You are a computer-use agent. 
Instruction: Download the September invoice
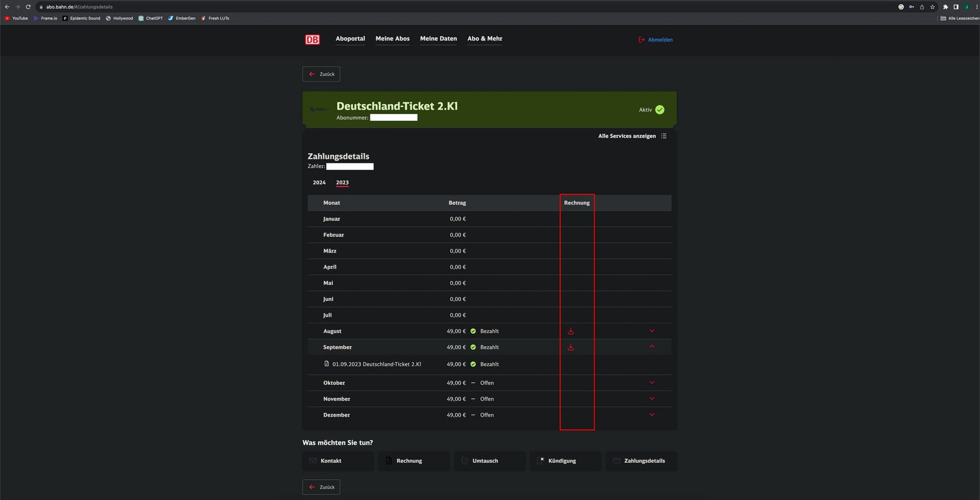click(571, 347)
